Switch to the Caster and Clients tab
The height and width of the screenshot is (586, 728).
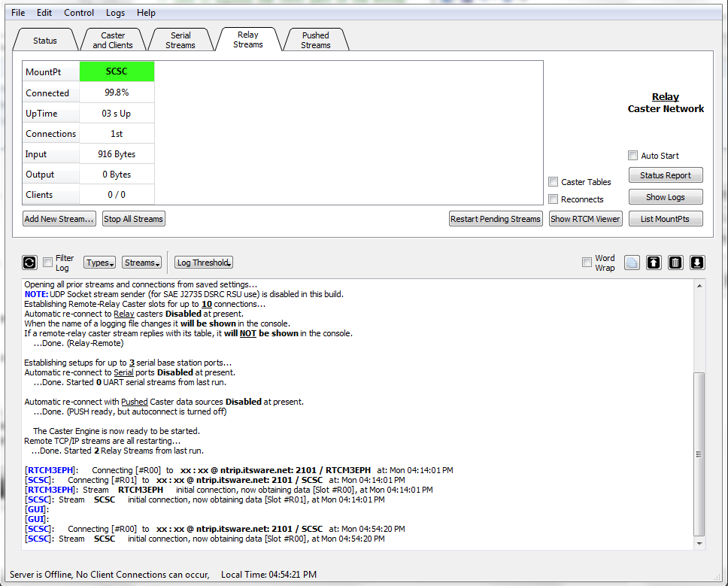coord(113,38)
